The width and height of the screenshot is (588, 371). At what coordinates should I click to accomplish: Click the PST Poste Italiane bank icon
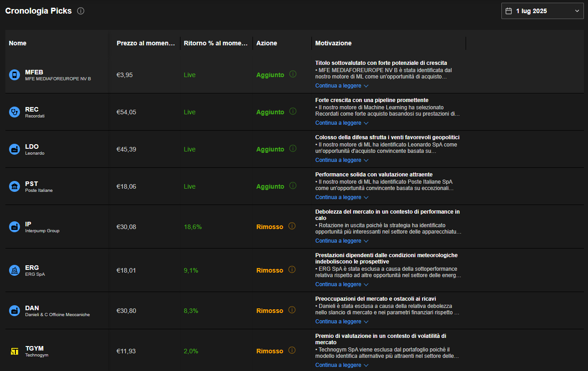pyautogui.click(x=15, y=186)
